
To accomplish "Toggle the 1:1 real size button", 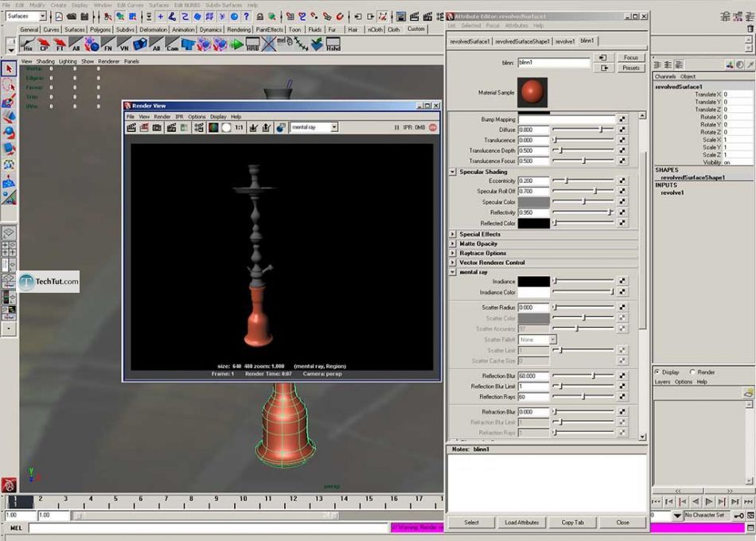I will pos(239,127).
